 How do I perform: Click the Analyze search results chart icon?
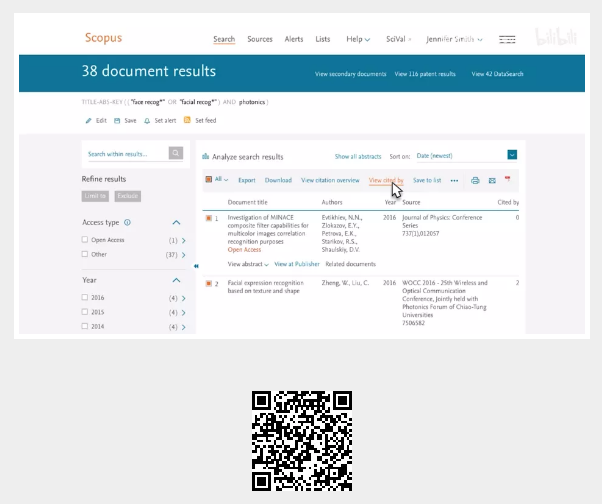click(x=205, y=157)
